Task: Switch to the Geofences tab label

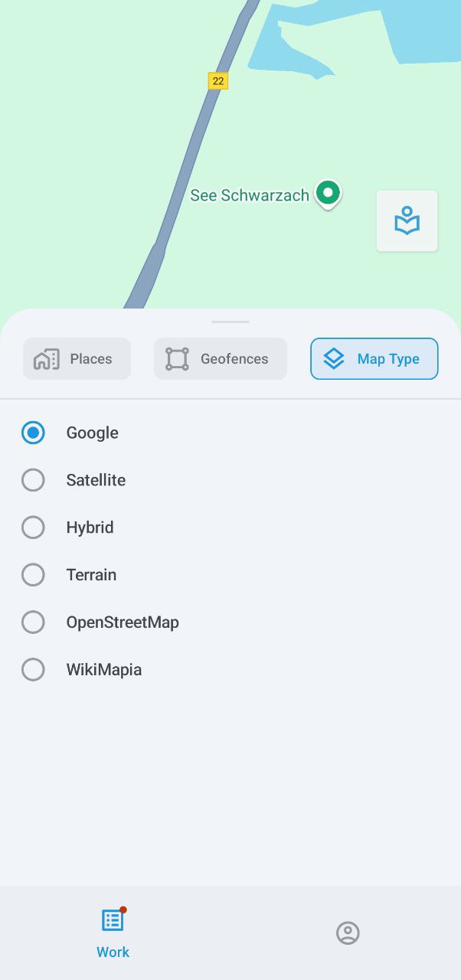Action: point(234,358)
